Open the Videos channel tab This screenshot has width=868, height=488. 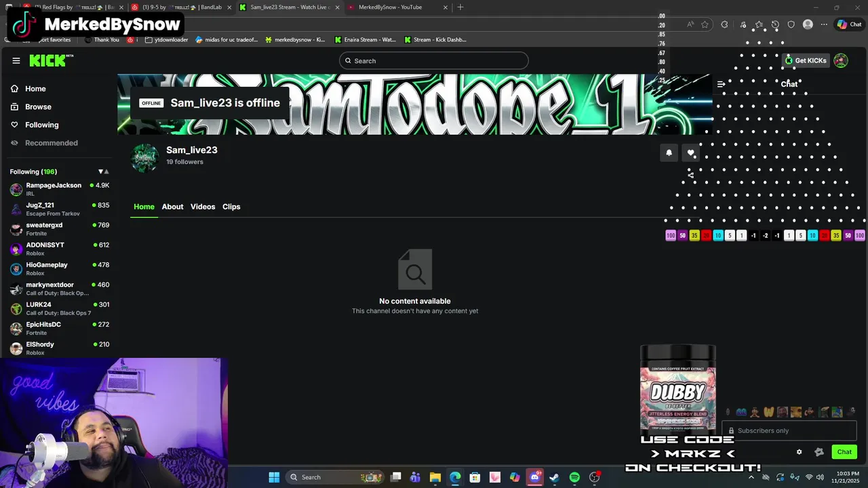(203, 207)
